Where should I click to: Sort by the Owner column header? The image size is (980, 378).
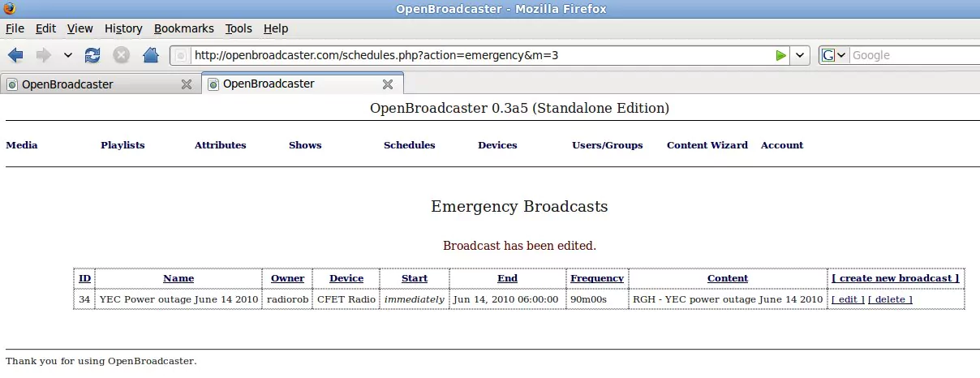287,278
